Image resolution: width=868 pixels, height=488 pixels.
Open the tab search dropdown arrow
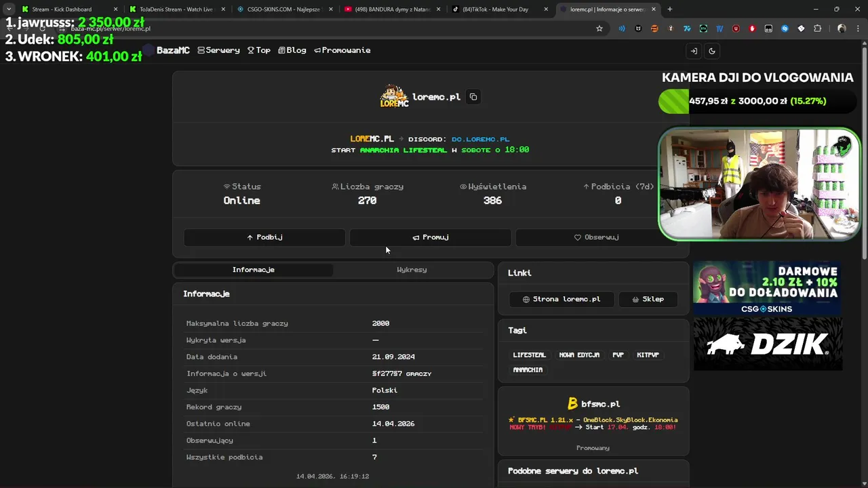(x=8, y=9)
